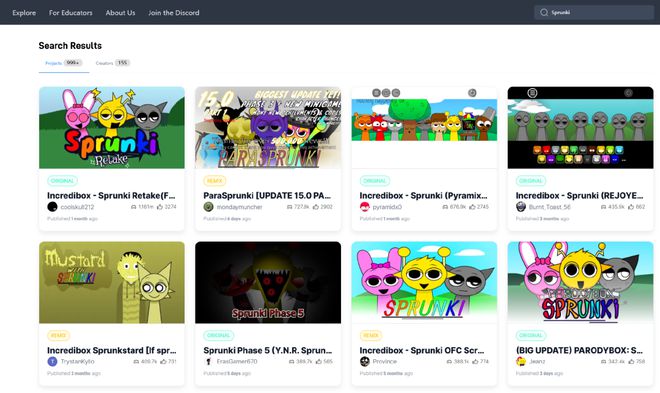Click the search magnifier icon
The image size is (660, 393).
coord(544,13)
